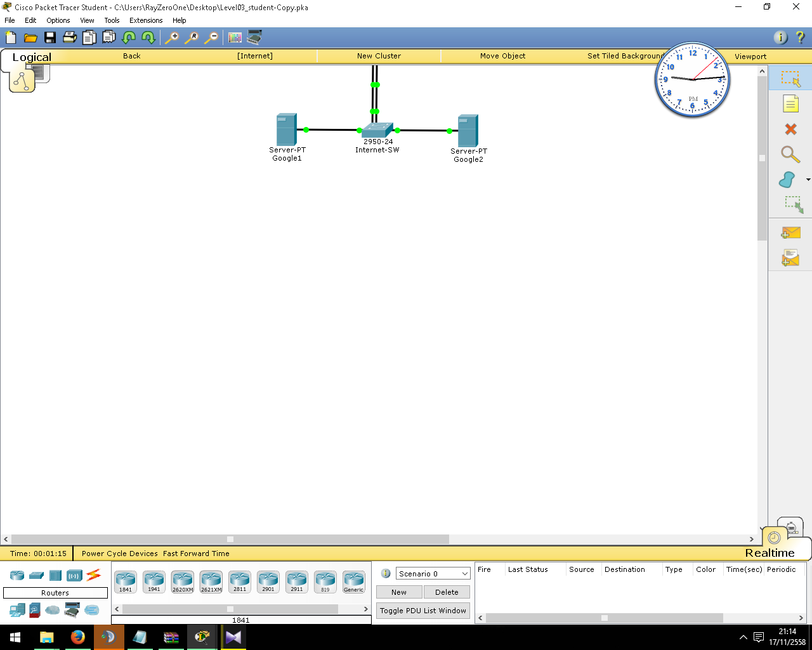Open the network information (i) icon
This screenshot has width=812, height=650.
(780, 37)
